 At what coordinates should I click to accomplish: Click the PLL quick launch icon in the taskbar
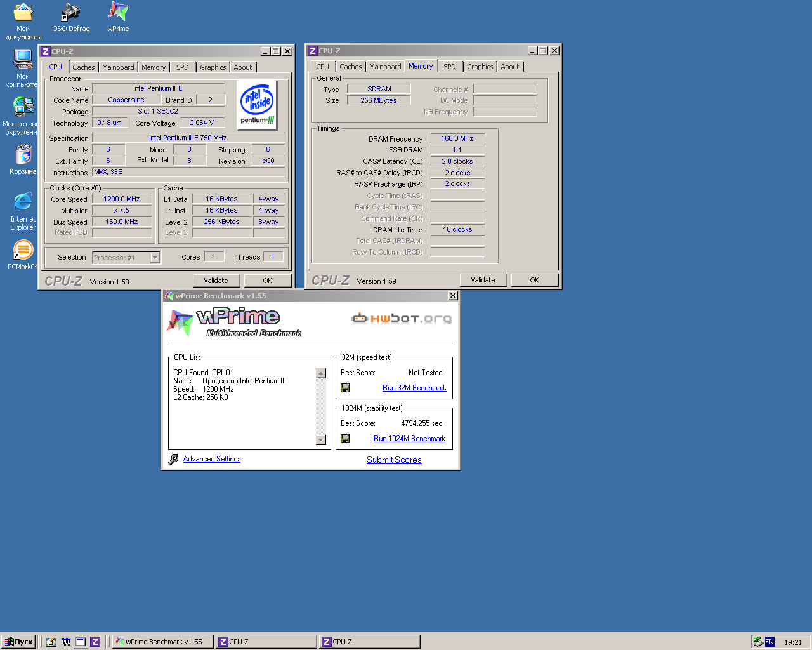[66, 642]
